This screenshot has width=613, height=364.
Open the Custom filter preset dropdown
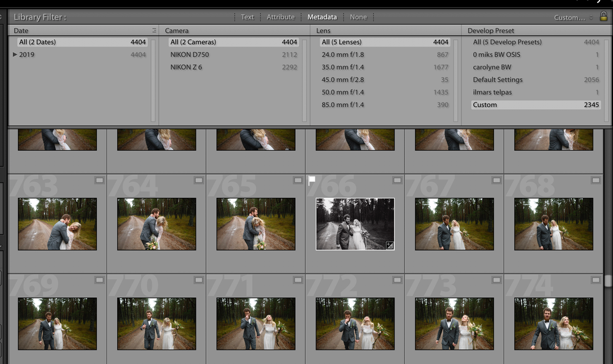[573, 18]
